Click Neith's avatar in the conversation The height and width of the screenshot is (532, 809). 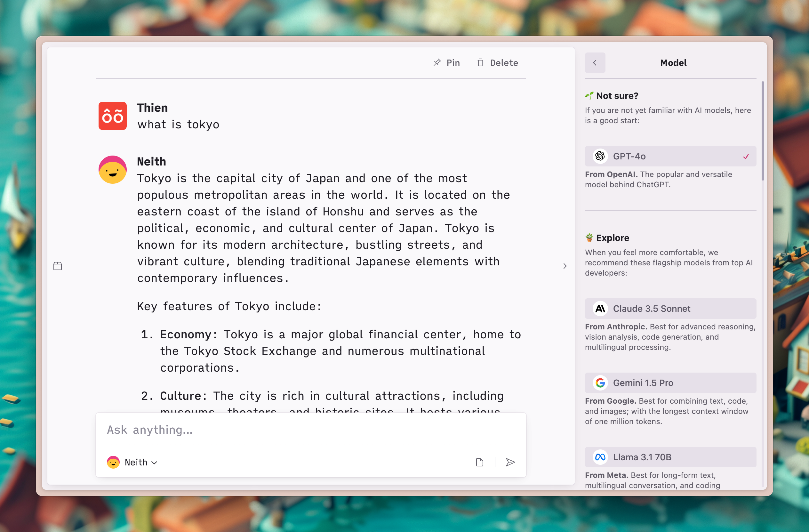(x=113, y=170)
